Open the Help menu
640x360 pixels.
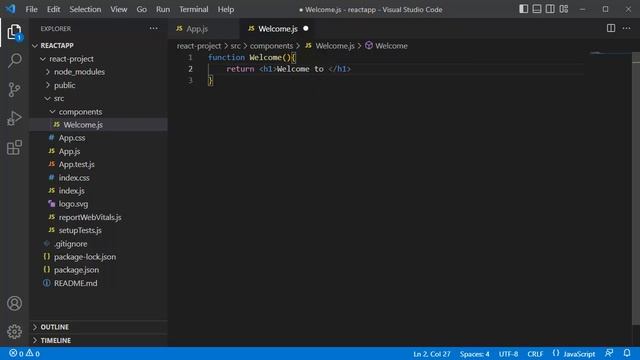(226, 9)
